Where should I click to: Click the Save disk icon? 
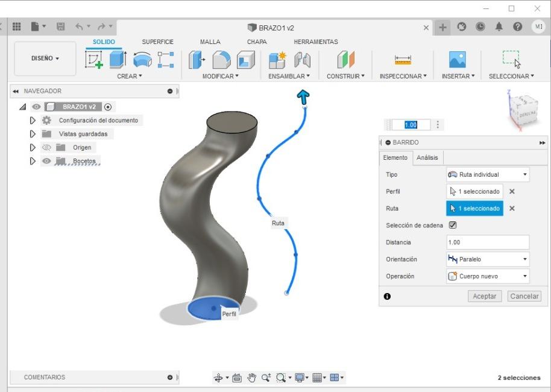point(60,27)
